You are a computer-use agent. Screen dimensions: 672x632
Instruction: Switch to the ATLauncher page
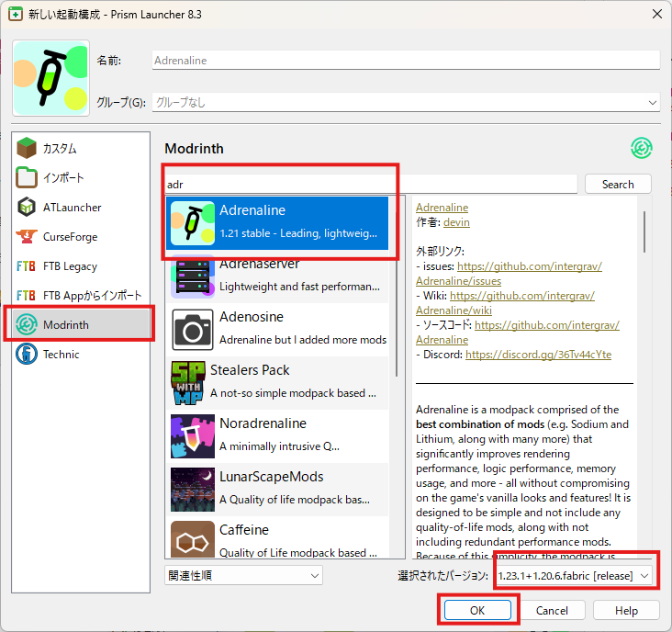[81, 207]
